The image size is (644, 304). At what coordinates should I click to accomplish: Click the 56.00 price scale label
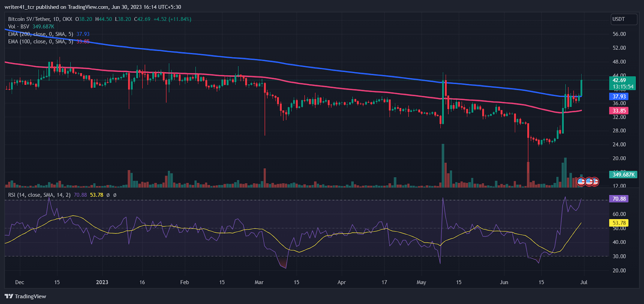619,34
